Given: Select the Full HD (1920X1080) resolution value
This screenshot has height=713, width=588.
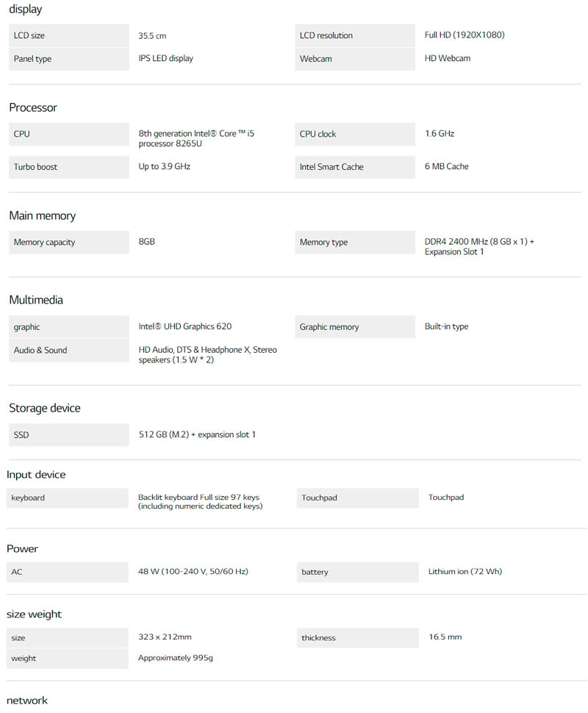Looking at the screenshot, I should tap(465, 35).
